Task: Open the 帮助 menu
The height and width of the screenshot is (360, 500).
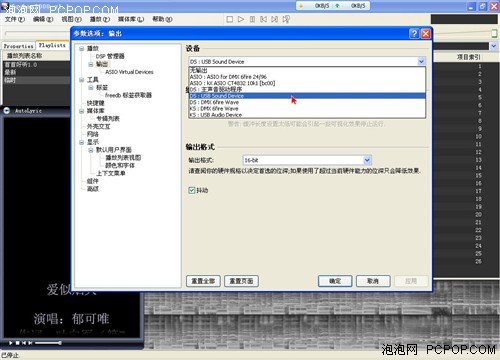Action: coord(162,19)
